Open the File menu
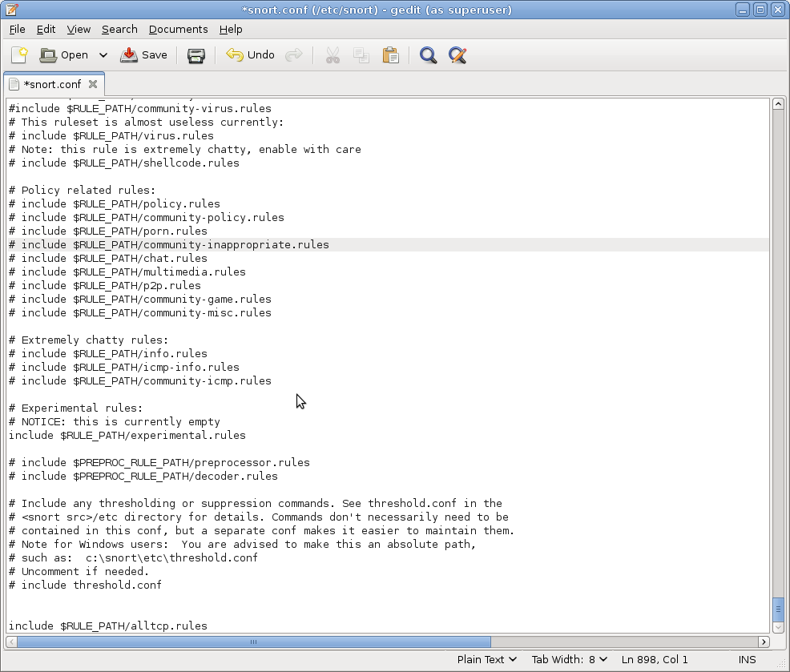 (x=17, y=29)
